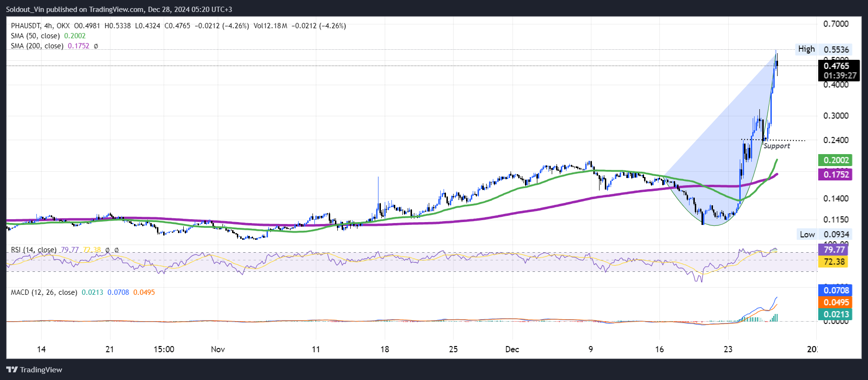Click the teal 0.0213 histogram tag

(x=836, y=314)
